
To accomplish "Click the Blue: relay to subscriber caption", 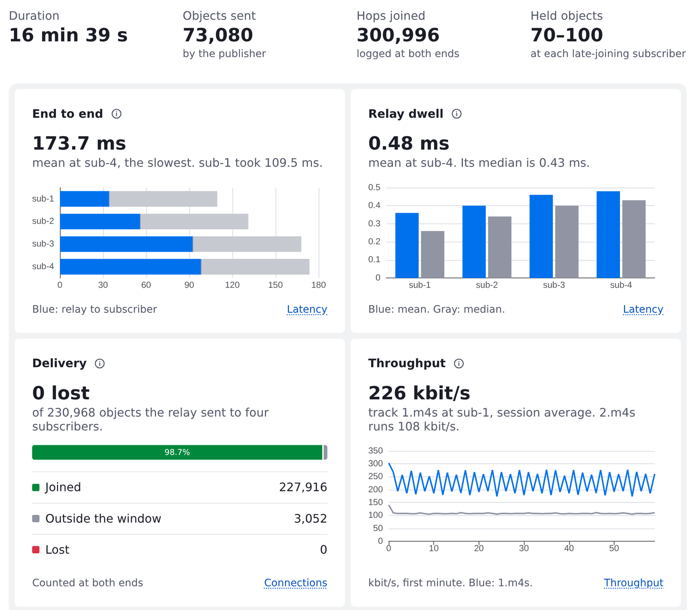I will [94, 309].
